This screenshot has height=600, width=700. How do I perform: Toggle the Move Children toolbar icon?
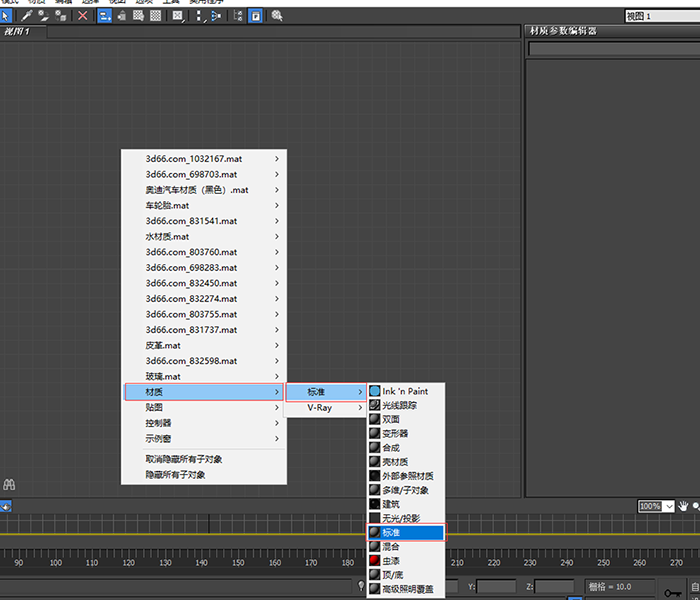[x=104, y=16]
